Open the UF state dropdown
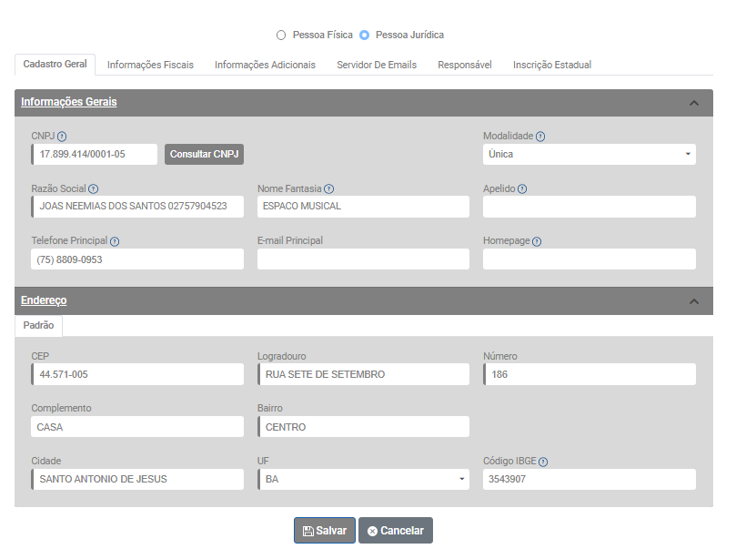Viewport: 756px width, 559px height. tap(363, 479)
